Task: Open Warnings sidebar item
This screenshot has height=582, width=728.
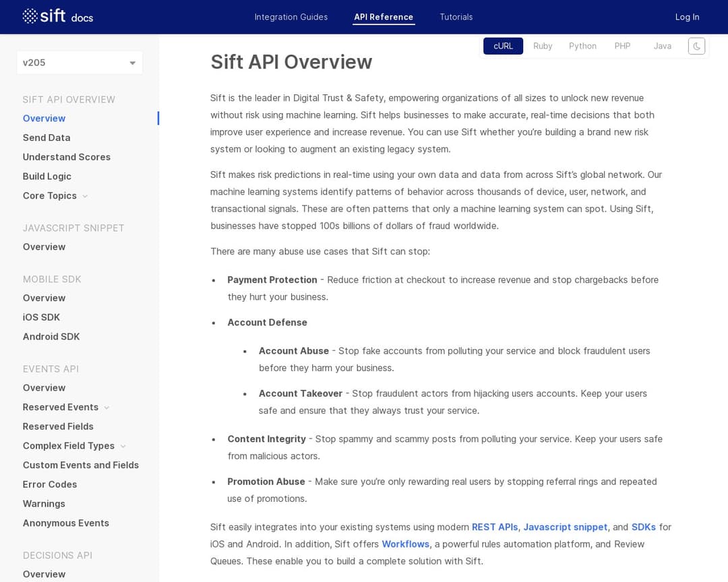Action: click(x=44, y=504)
